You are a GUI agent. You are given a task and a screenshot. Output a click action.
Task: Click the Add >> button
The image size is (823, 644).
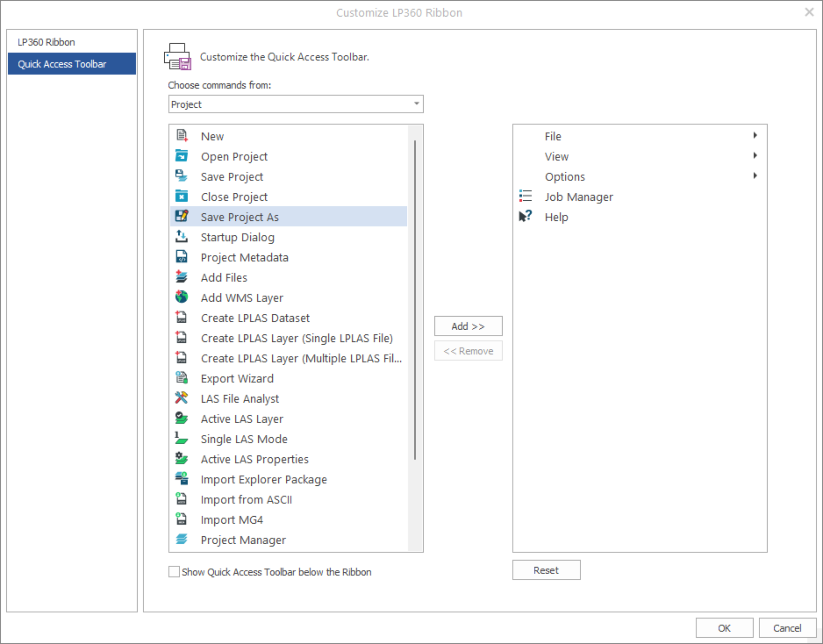(468, 326)
